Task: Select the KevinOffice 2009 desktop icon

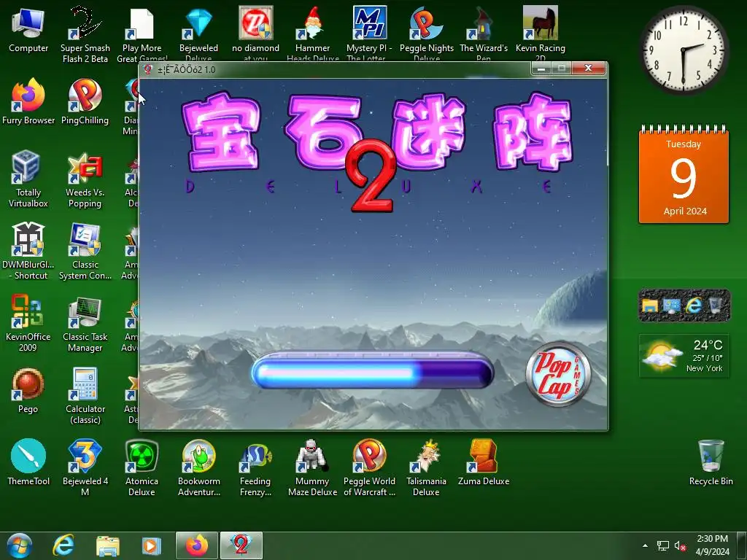Action: 28,324
